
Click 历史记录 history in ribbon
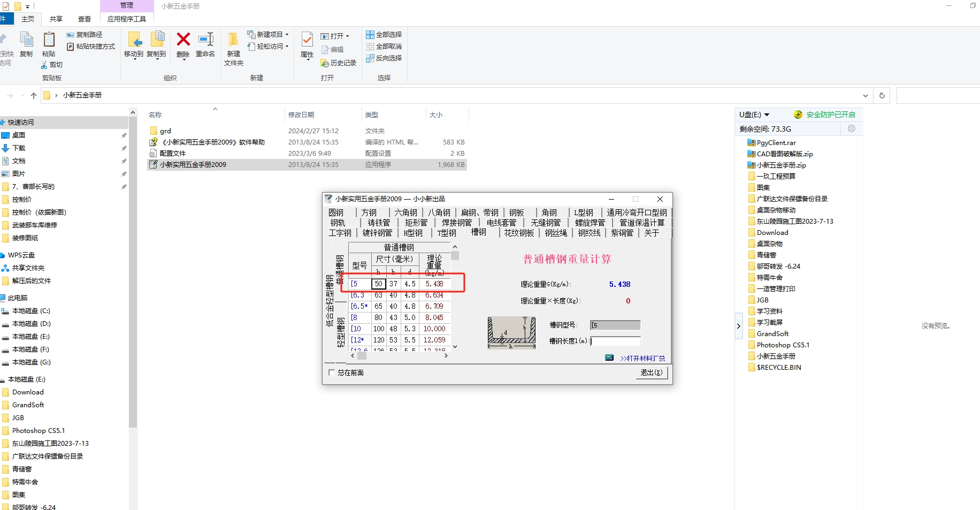[x=339, y=63]
